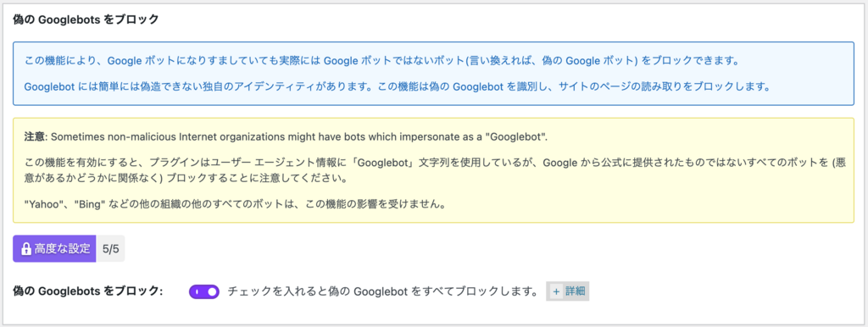Image resolution: width=868 pixels, height=327 pixels.
Task: Click the first paragraph in the blue info box
Action: pyautogui.click(x=382, y=61)
